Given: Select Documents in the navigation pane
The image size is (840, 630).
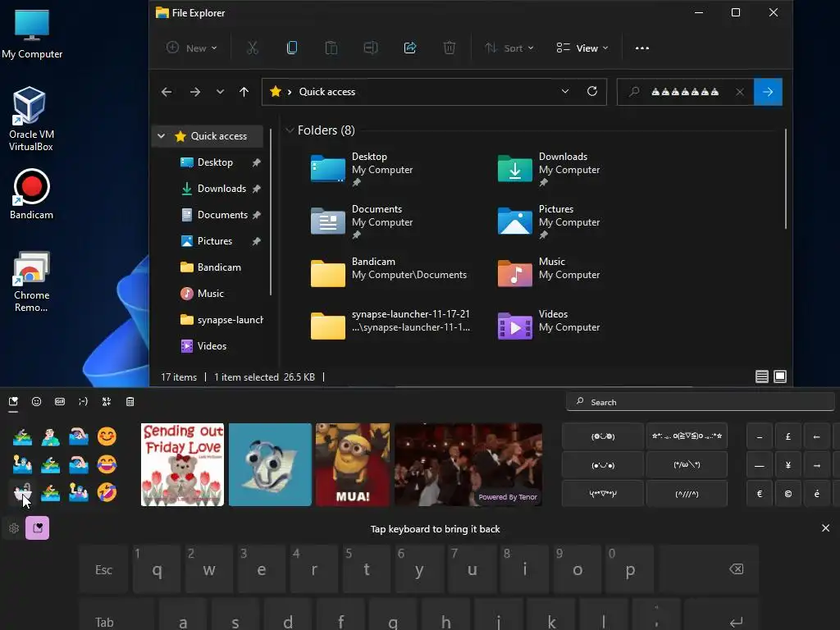Looking at the screenshot, I should pyautogui.click(x=221, y=215).
